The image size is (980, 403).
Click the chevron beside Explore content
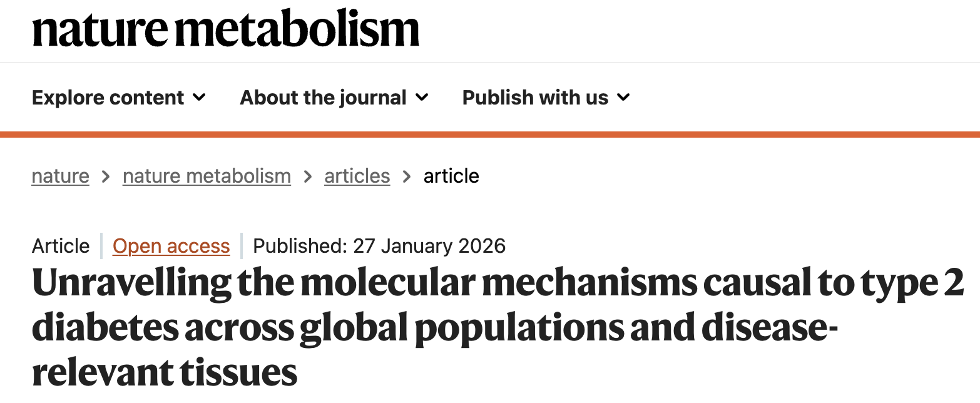click(200, 98)
